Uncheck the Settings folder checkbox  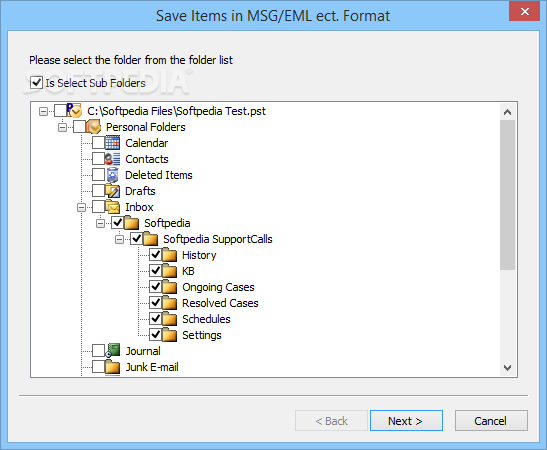click(155, 335)
